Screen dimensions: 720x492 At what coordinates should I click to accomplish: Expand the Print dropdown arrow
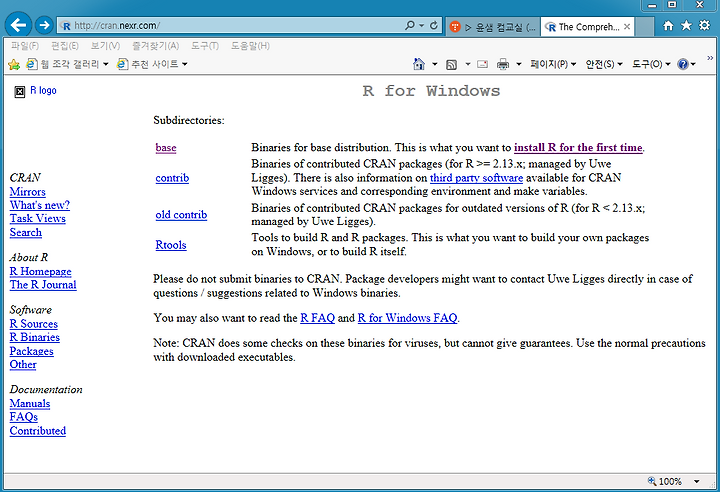coord(519,64)
